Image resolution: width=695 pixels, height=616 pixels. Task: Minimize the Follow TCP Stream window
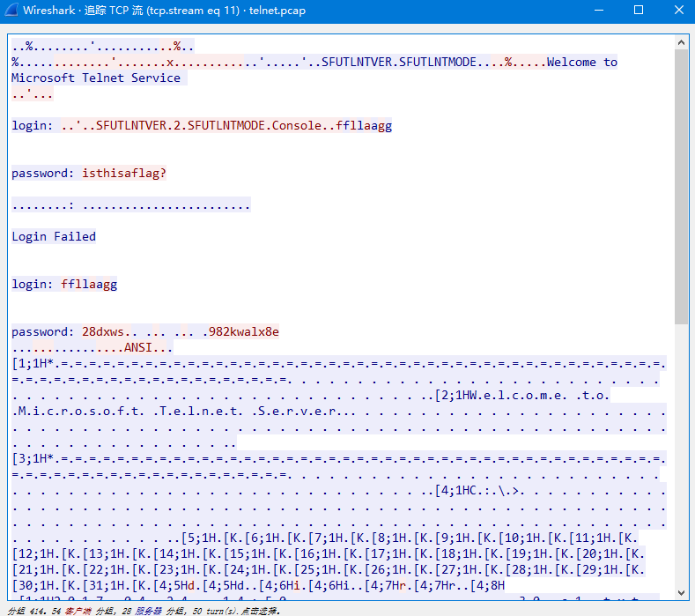(599, 10)
